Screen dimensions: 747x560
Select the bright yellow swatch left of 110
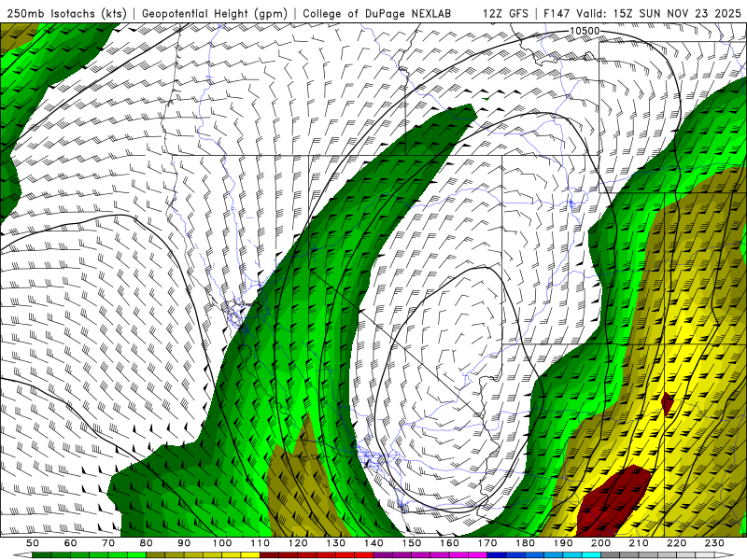tap(250, 554)
